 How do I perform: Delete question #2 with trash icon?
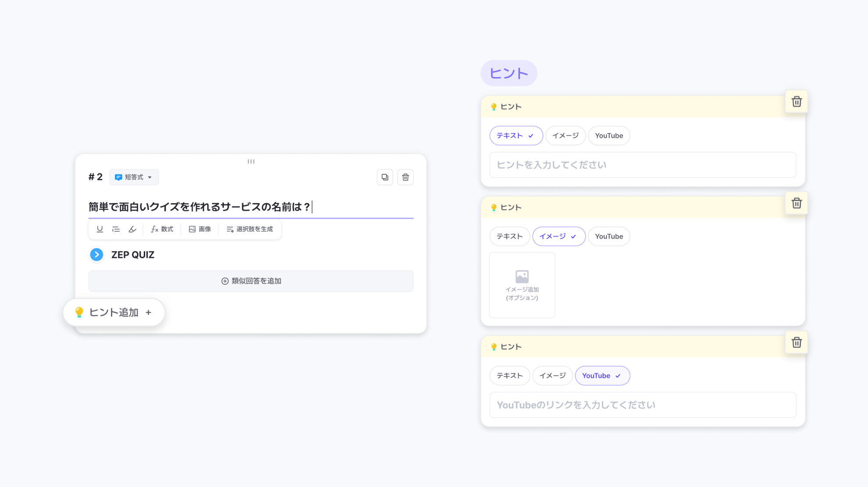coord(406,177)
